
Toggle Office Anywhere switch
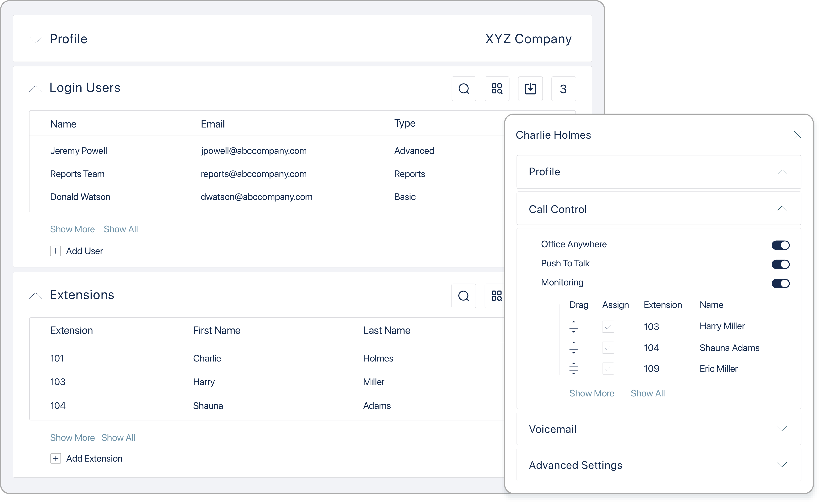pos(781,245)
